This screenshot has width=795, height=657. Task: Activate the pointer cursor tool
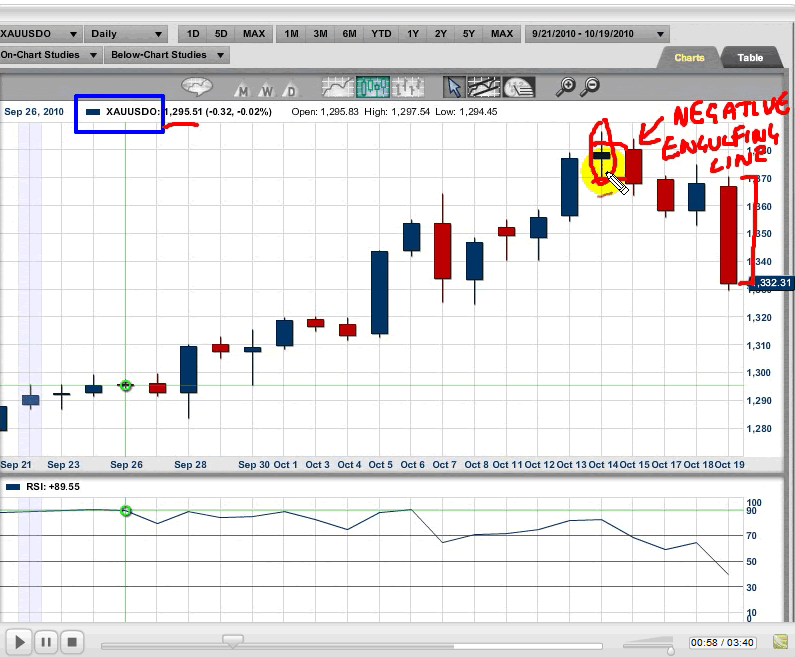coord(454,87)
